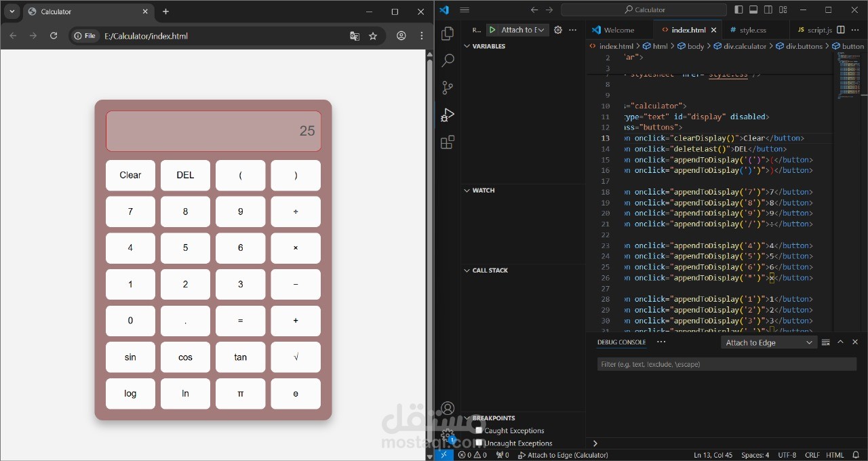Go back with the VS Code navigation arrow
868x461 pixels.
[534, 9]
